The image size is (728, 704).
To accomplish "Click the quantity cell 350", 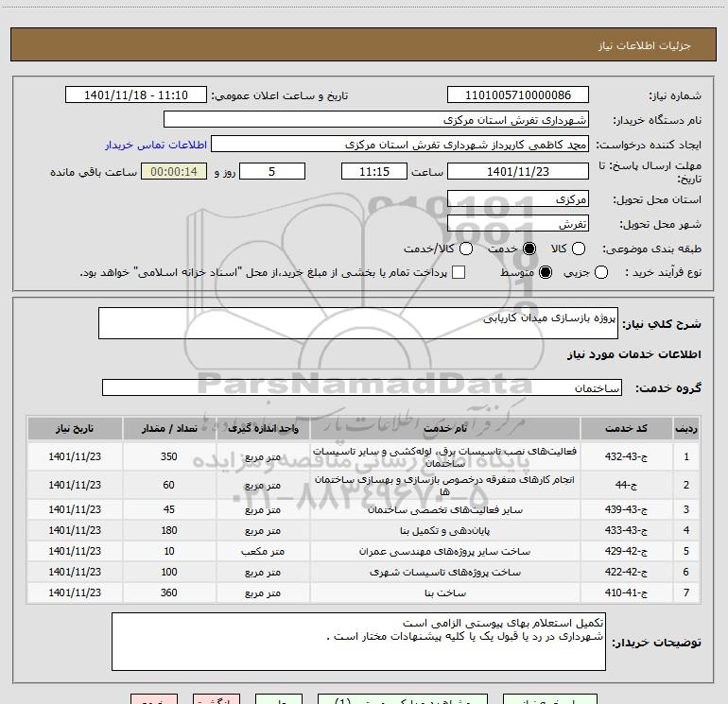I will [169, 456].
